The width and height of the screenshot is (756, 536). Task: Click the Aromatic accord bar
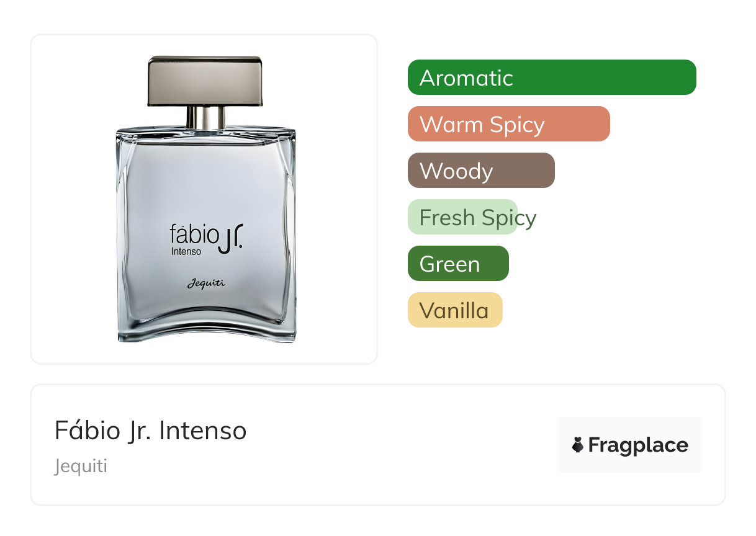(x=552, y=78)
